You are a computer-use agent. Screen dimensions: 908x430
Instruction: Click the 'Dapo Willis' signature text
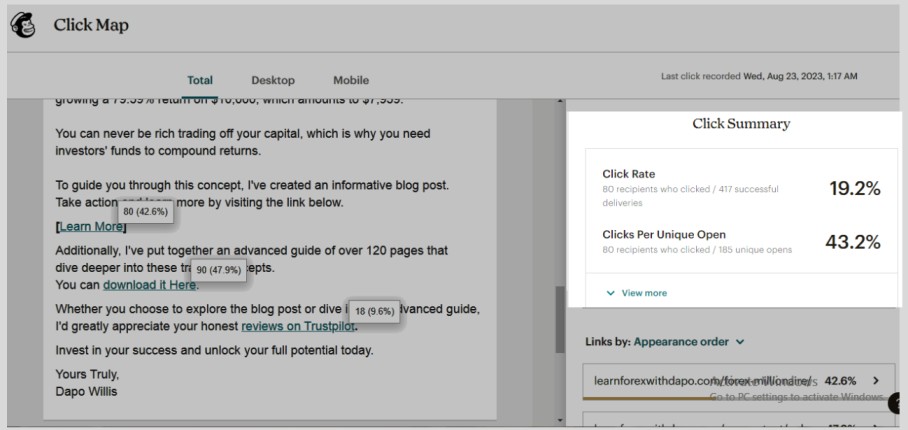[86, 392]
